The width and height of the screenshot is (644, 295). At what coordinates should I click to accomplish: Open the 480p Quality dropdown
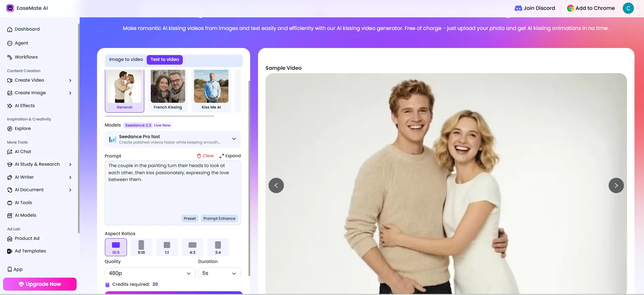click(x=150, y=273)
